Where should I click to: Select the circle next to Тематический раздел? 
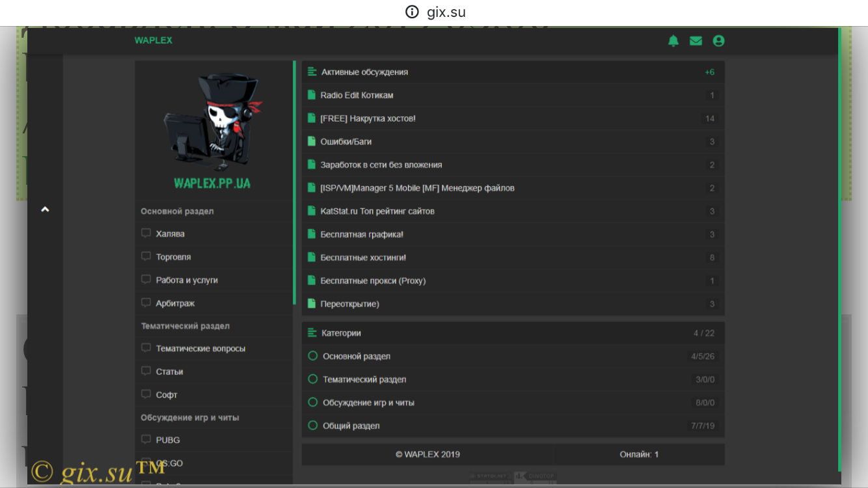[x=312, y=379]
